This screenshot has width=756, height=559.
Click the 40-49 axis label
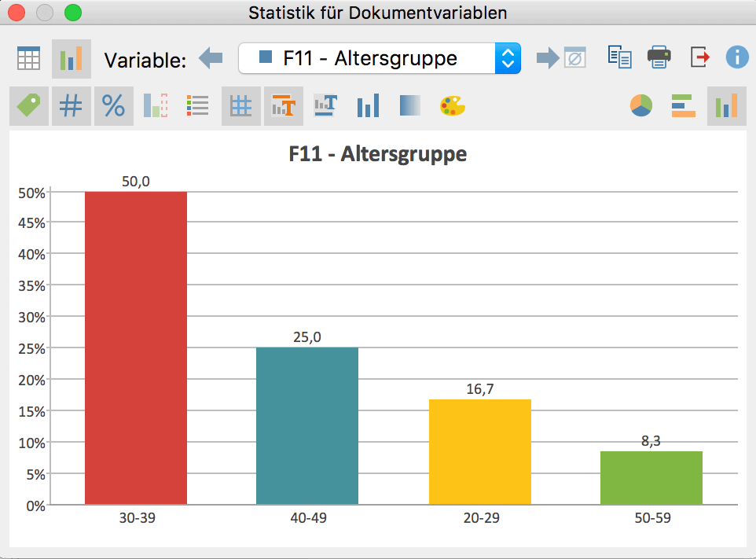[x=309, y=518]
